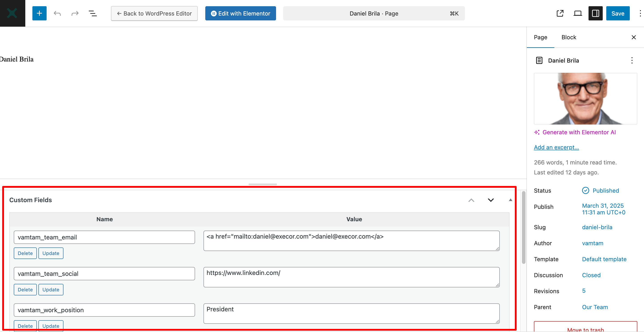Click the undo arrow icon
This screenshot has height=332, width=644.
[x=57, y=13]
